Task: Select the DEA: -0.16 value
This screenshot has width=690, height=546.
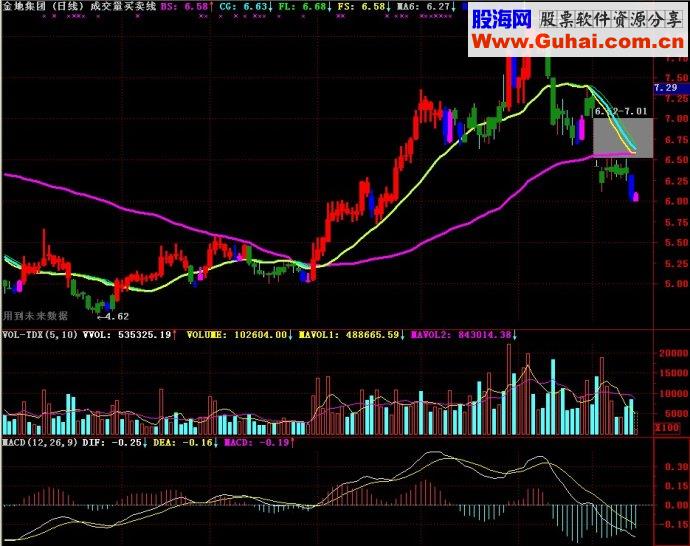Action: click(183, 443)
